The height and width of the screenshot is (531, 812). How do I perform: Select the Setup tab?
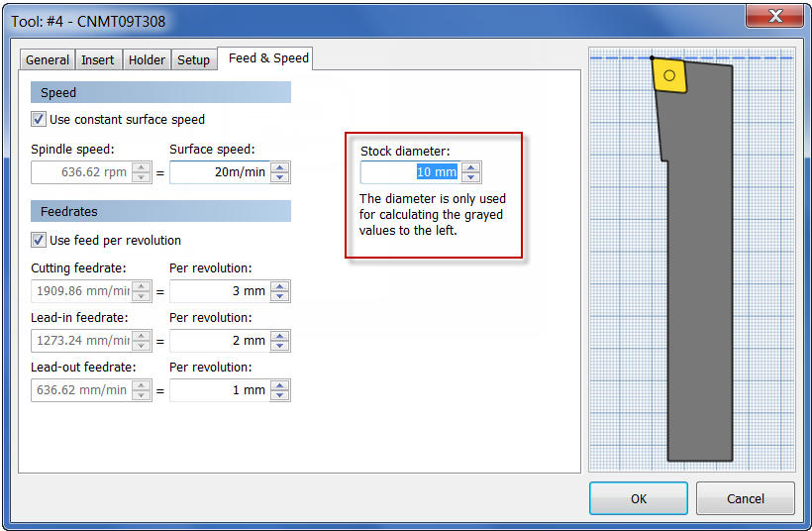click(194, 60)
